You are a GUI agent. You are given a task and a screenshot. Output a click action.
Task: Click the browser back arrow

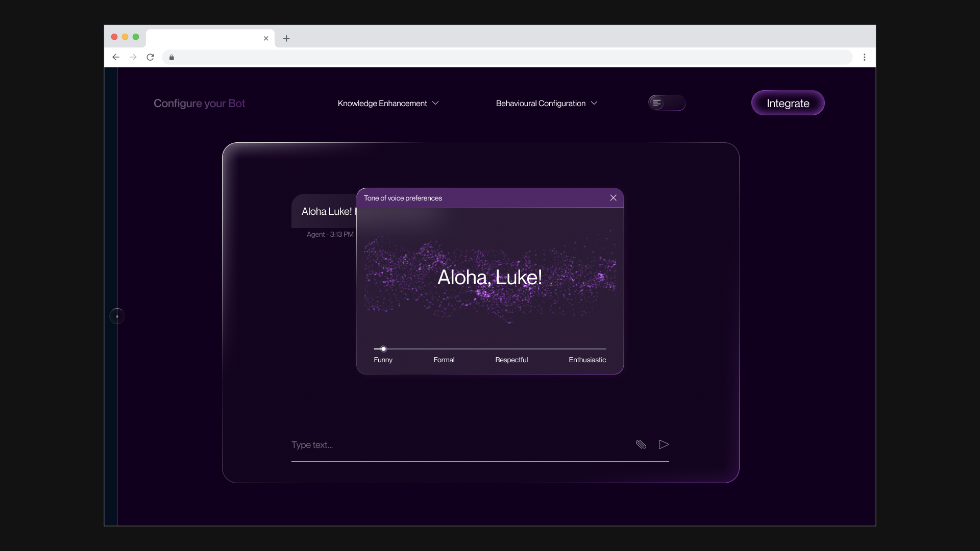tap(116, 57)
